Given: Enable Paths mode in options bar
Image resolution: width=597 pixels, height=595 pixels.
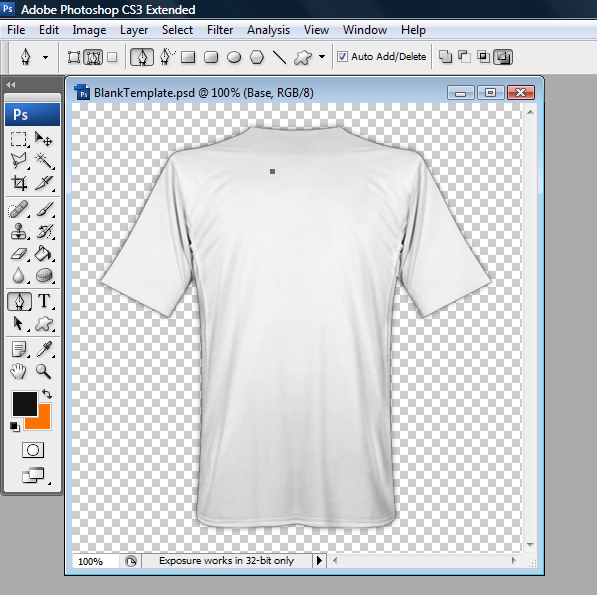Looking at the screenshot, I should click(x=93, y=57).
